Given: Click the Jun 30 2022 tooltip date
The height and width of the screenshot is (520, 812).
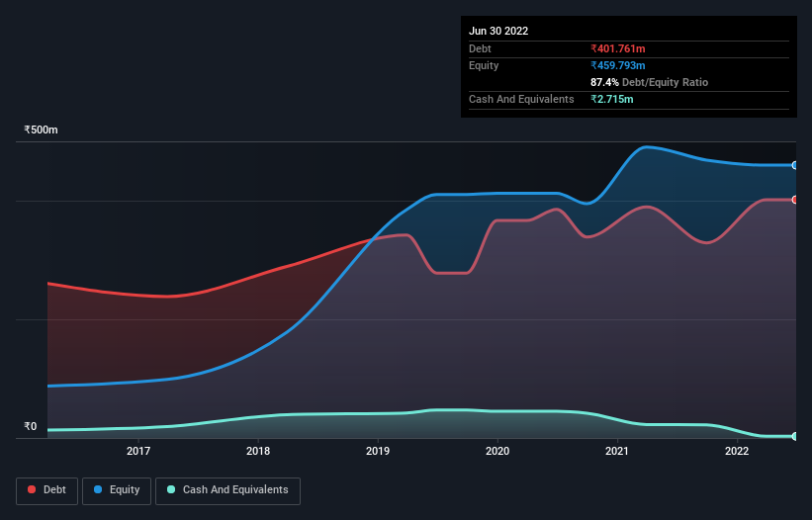Looking at the screenshot, I should (x=498, y=31).
